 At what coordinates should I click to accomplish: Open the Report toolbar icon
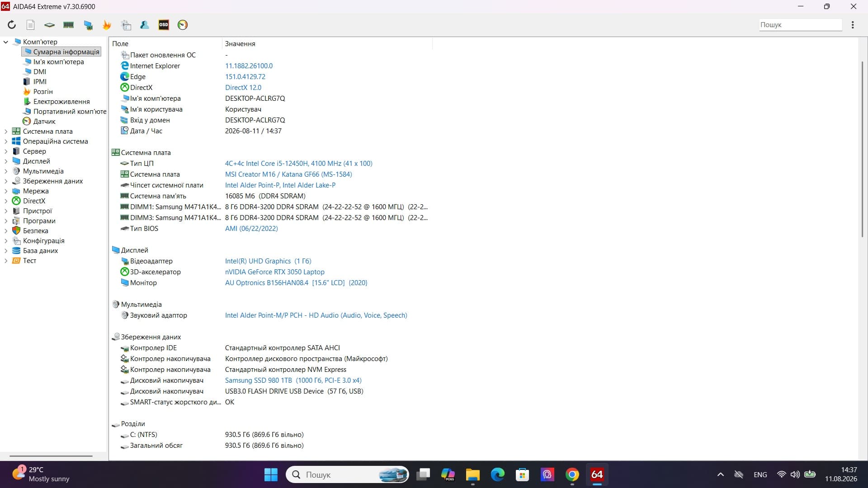tap(30, 25)
